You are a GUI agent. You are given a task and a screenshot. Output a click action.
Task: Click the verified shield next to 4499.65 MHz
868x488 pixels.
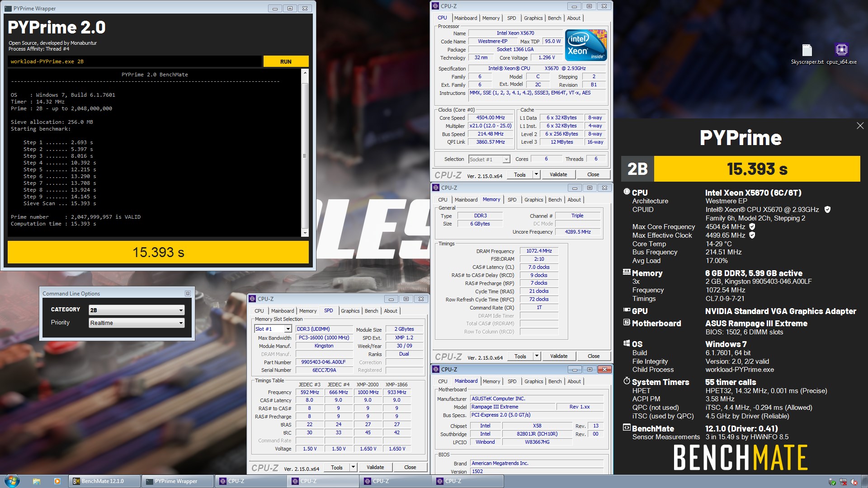(x=752, y=235)
